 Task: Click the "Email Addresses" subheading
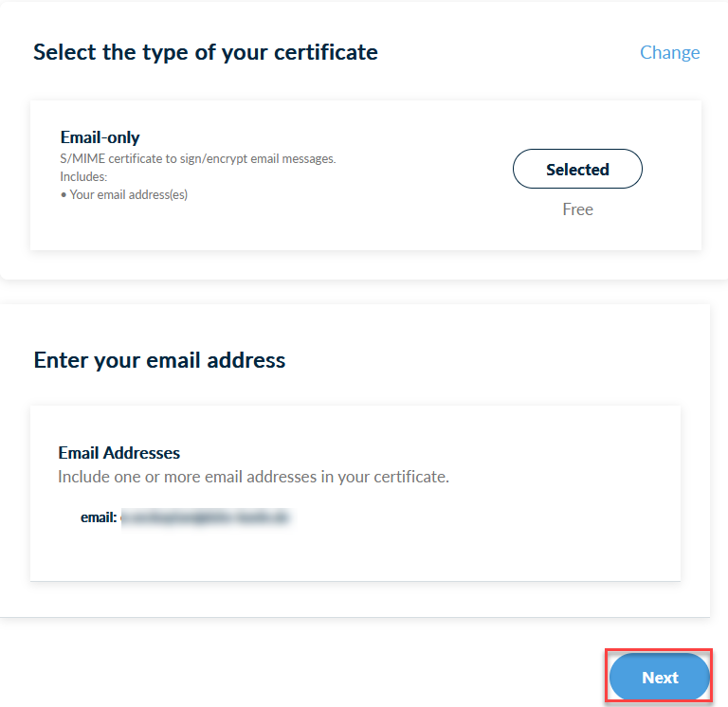click(x=118, y=453)
